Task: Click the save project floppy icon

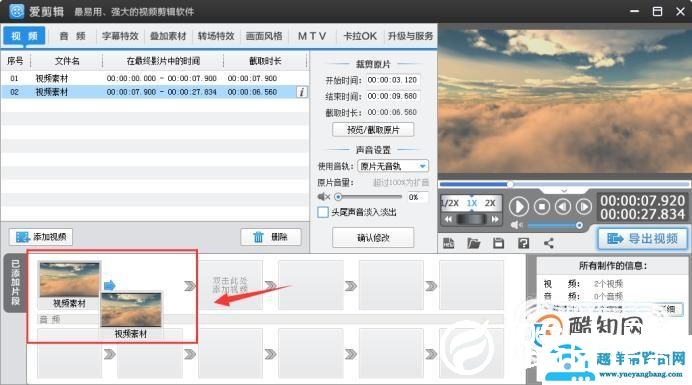Action: (498, 243)
